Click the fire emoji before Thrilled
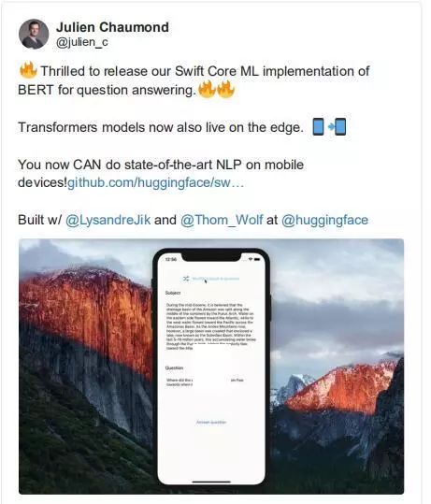Viewport: 431px width, 504px height. pos(28,70)
